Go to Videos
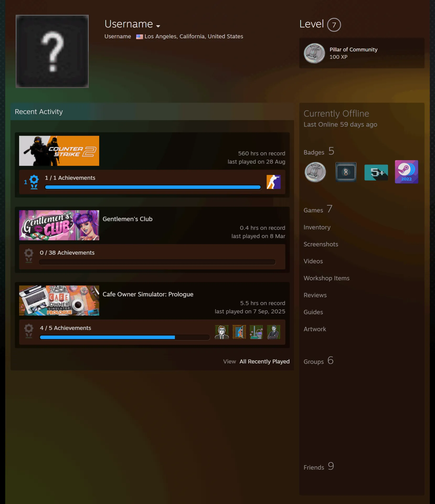The height and width of the screenshot is (504, 435). (313, 261)
